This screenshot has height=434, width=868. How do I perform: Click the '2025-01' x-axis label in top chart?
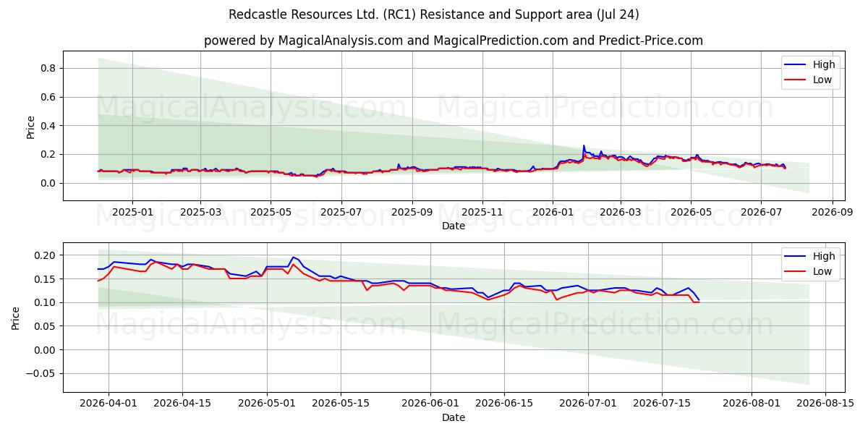coord(131,213)
